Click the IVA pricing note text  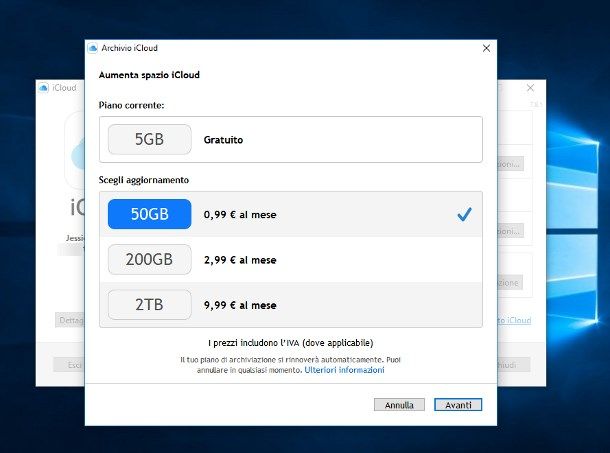(x=291, y=343)
